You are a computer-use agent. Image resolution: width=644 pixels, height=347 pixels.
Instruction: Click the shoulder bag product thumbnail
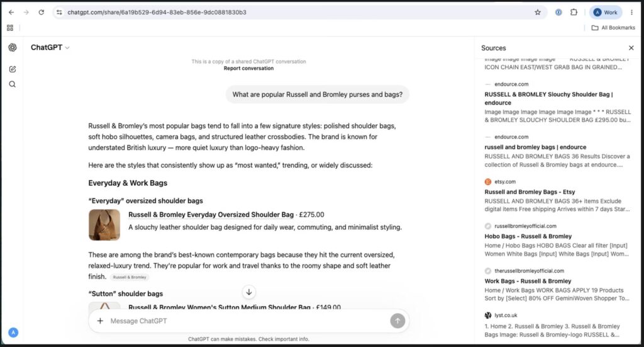[x=104, y=225]
